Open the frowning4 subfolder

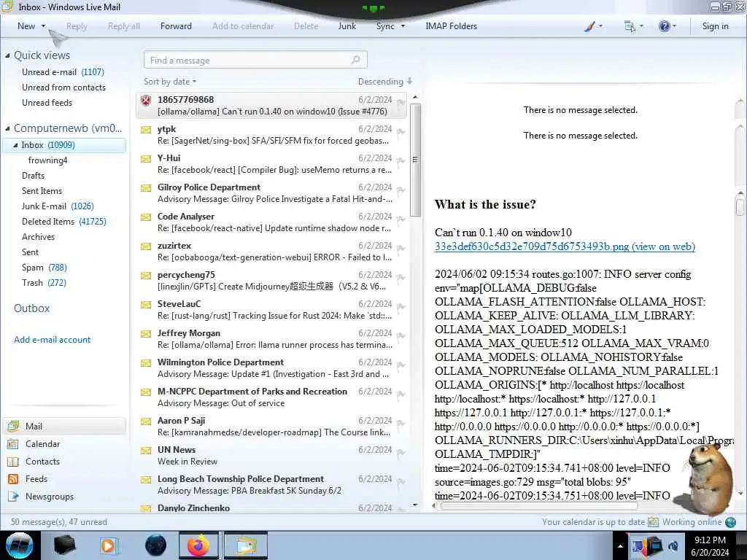(x=47, y=160)
